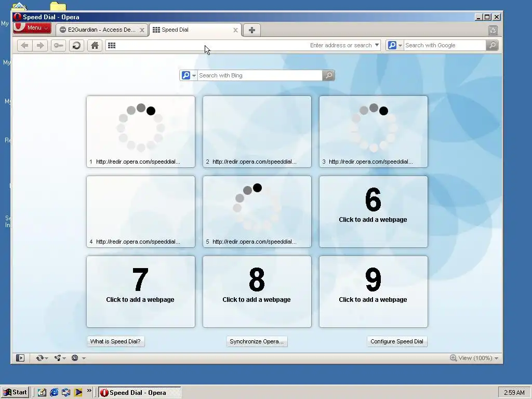Screen dimensions: 532x399
Task: Click the Search with Bing field
Action: tap(260, 75)
